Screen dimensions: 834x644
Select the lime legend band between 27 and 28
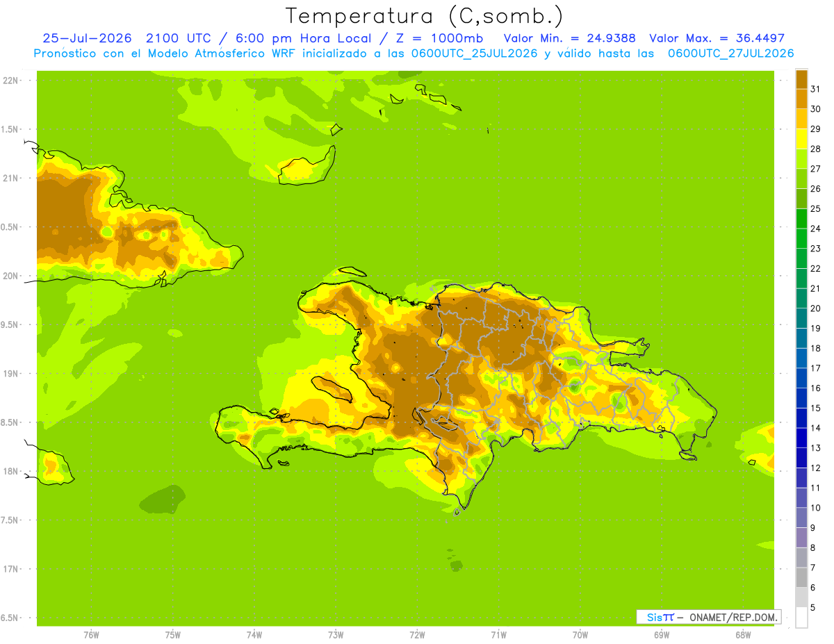click(x=801, y=158)
